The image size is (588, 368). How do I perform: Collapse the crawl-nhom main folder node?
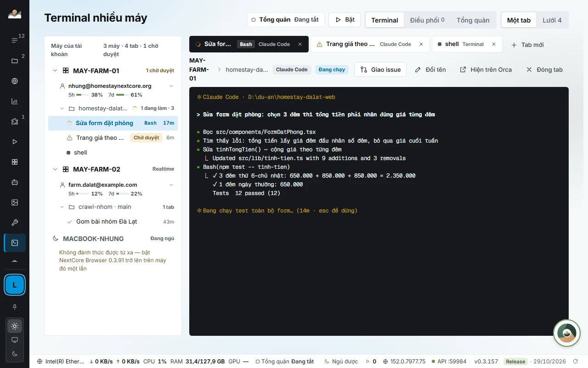tap(62, 207)
